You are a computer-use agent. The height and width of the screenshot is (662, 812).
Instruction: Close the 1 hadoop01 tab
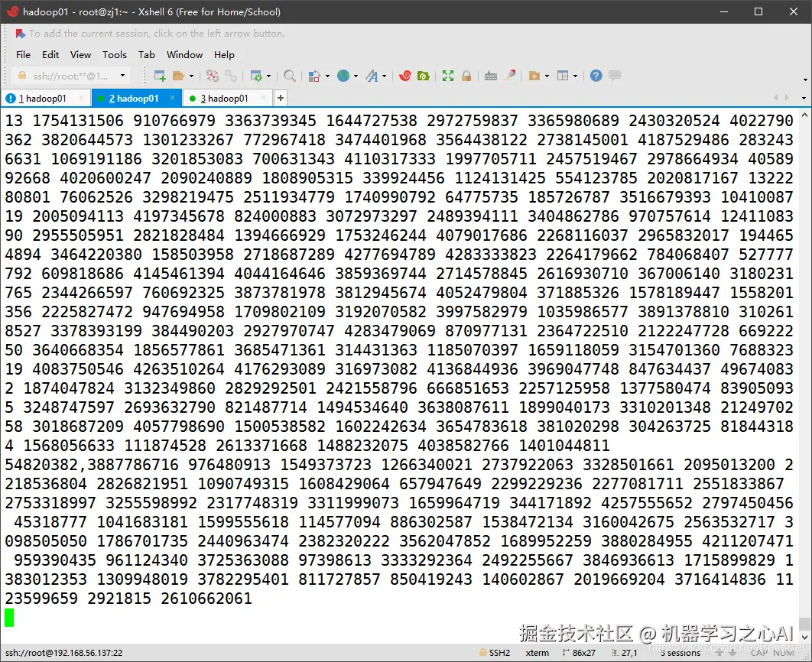(x=81, y=97)
